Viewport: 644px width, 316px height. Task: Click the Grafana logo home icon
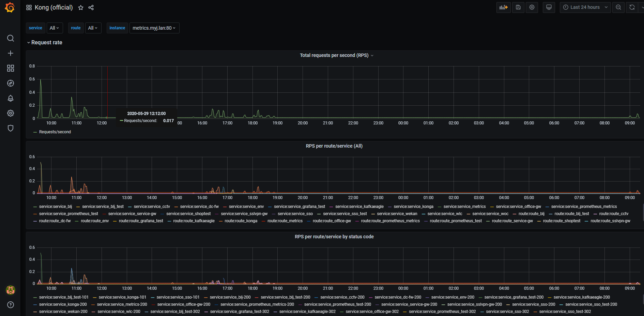tap(10, 7)
